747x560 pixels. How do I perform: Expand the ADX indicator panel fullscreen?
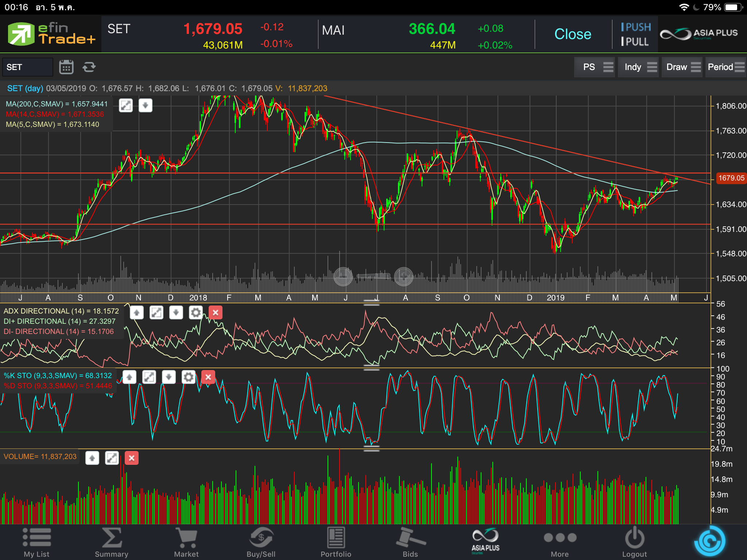pos(156,313)
